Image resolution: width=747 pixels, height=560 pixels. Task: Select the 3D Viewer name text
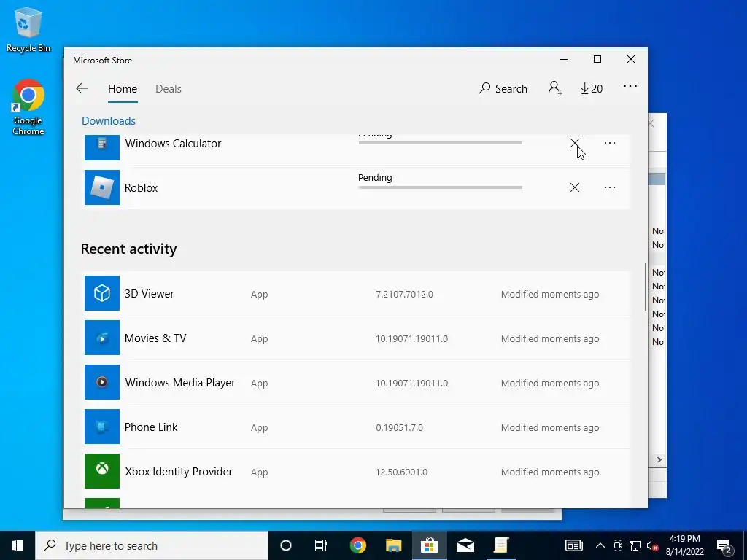click(149, 294)
